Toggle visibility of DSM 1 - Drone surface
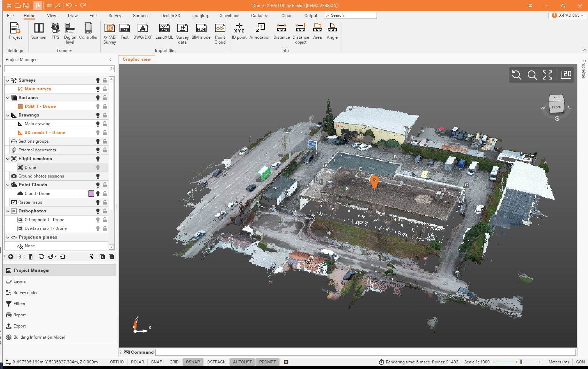The image size is (588, 369). [98, 106]
